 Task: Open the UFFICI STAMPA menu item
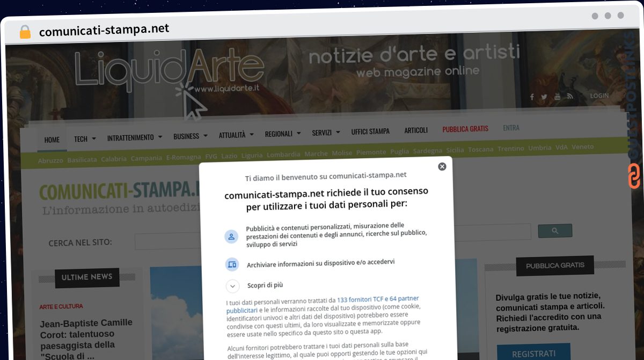(370, 131)
